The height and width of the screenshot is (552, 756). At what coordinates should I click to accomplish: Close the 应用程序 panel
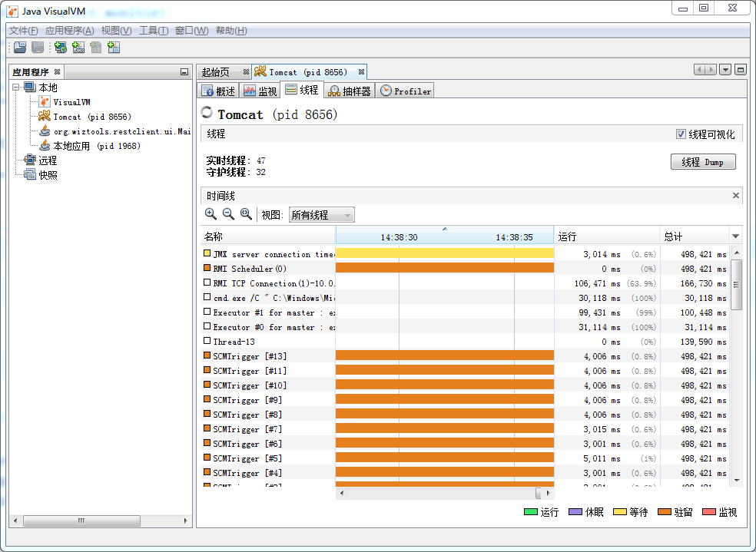(x=57, y=71)
